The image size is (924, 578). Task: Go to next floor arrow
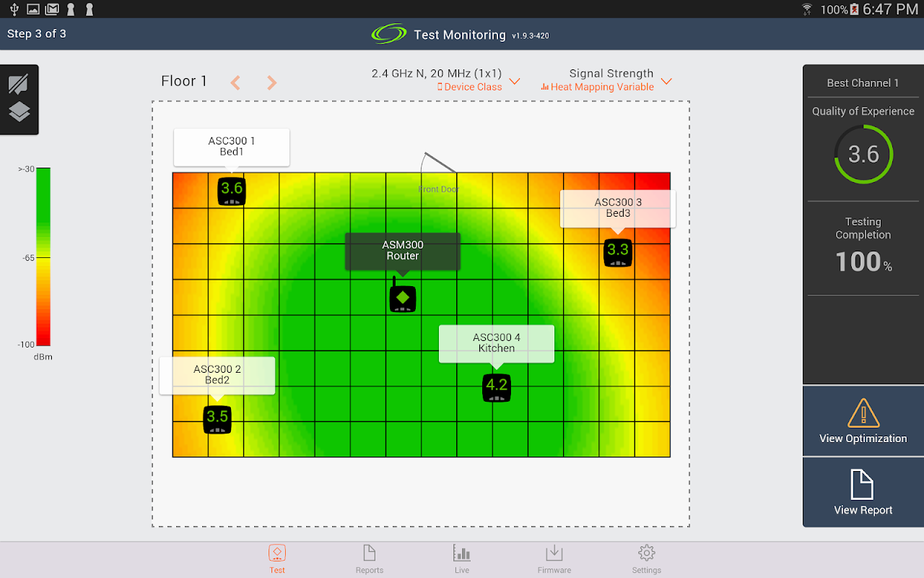pos(271,82)
